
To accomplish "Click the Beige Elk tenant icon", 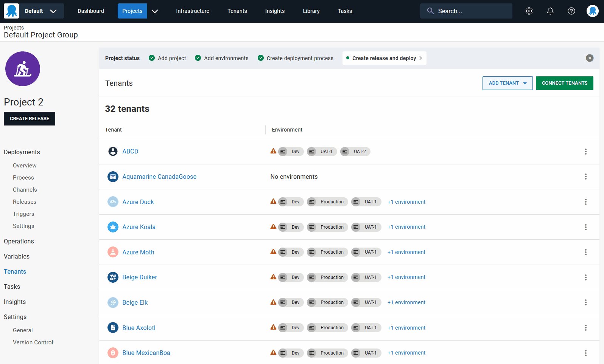I will (x=113, y=302).
